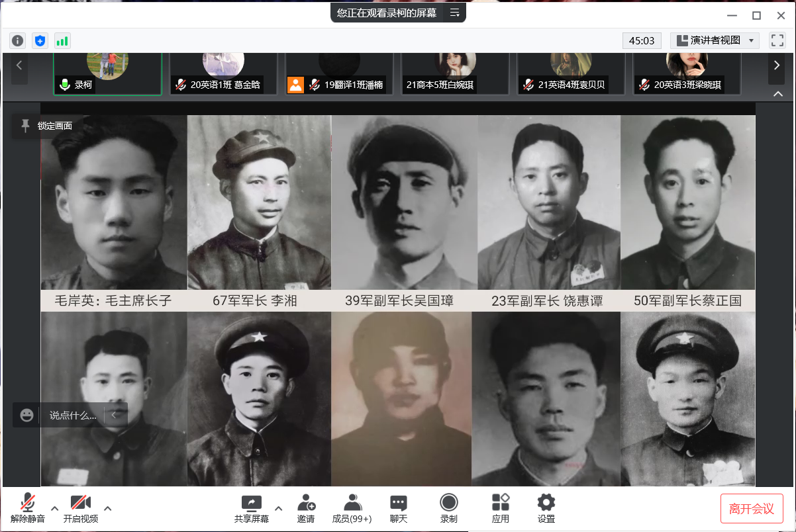The image size is (796, 532).
Task: Open the Chat panel
Action: tap(398, 508)
